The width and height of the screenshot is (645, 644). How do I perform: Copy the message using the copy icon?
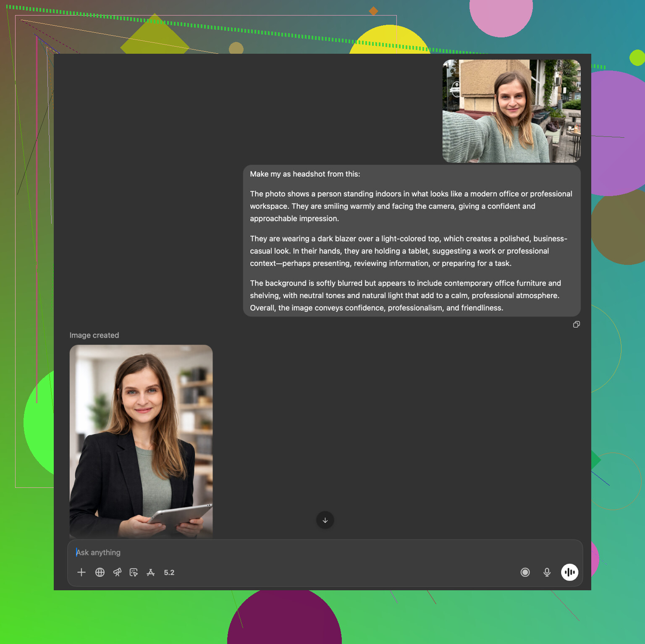[577, 325]
